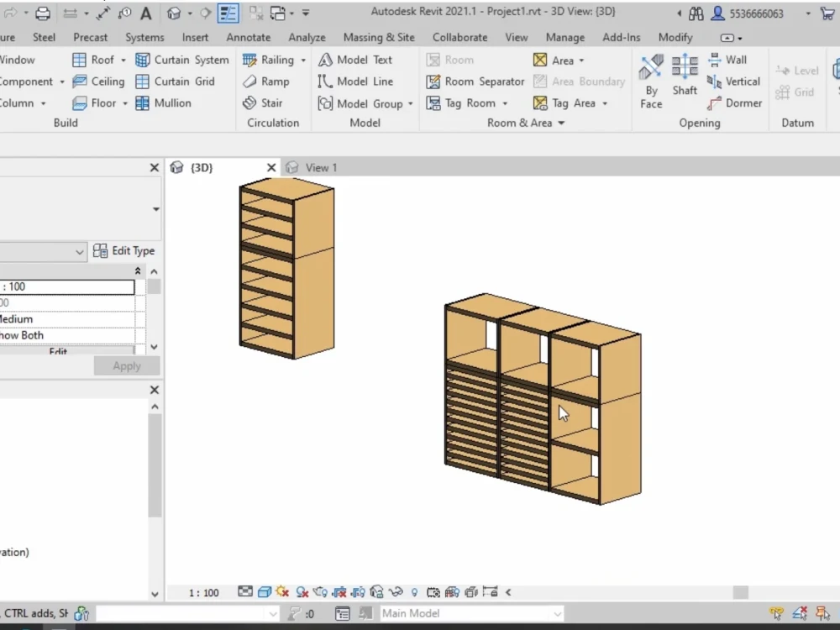This screenshot has width=840, height=630.
Task: Toggle Shadows off icon
Action: 302,592
